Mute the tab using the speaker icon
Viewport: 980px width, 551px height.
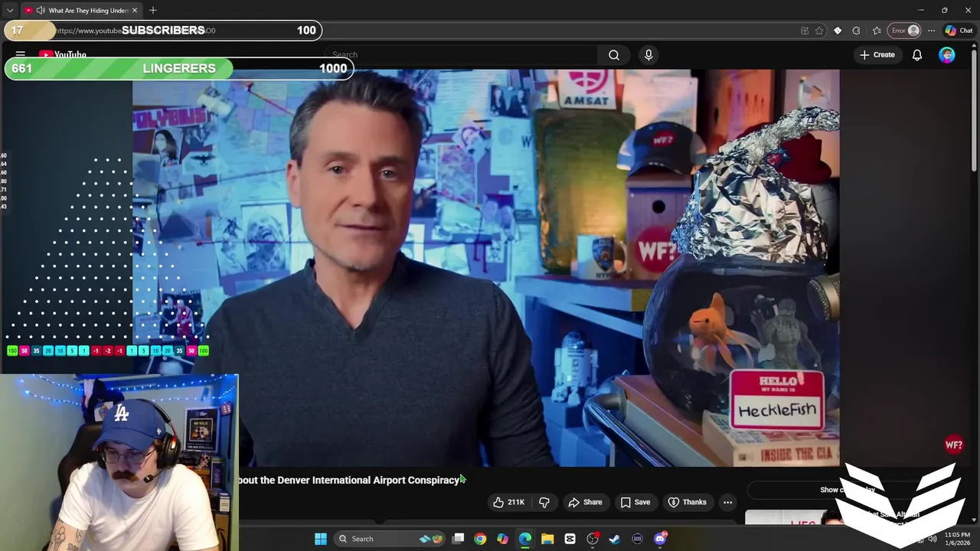point(40,11)
